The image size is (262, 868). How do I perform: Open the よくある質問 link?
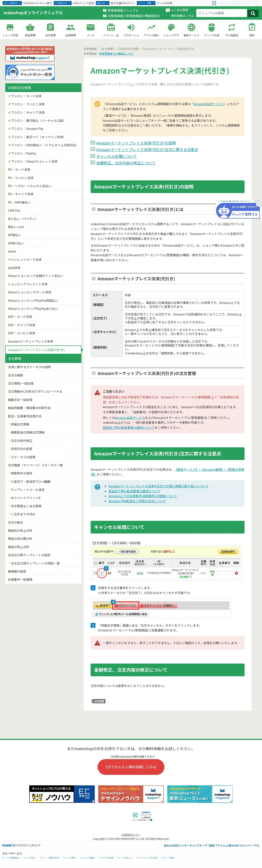click(x=177, y=10)
